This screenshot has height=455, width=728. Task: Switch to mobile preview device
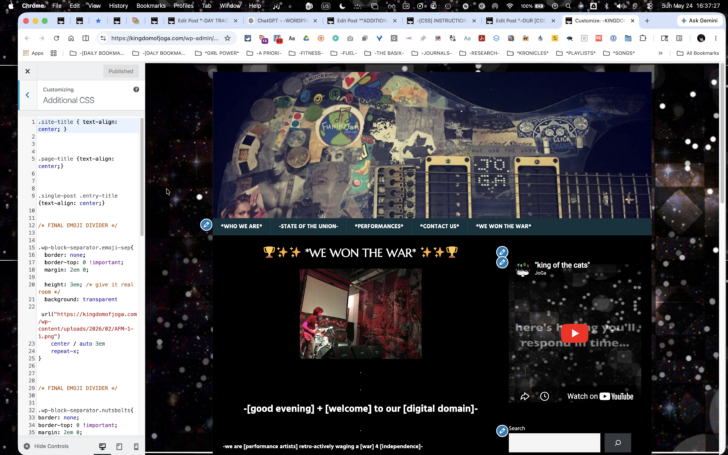click(136, 446)
